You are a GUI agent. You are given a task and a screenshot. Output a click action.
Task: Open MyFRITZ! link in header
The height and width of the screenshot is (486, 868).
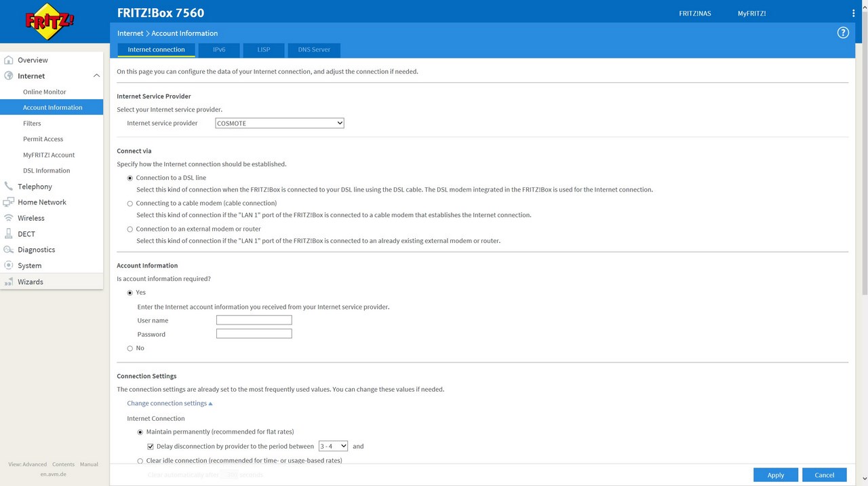tap(752, 14)
